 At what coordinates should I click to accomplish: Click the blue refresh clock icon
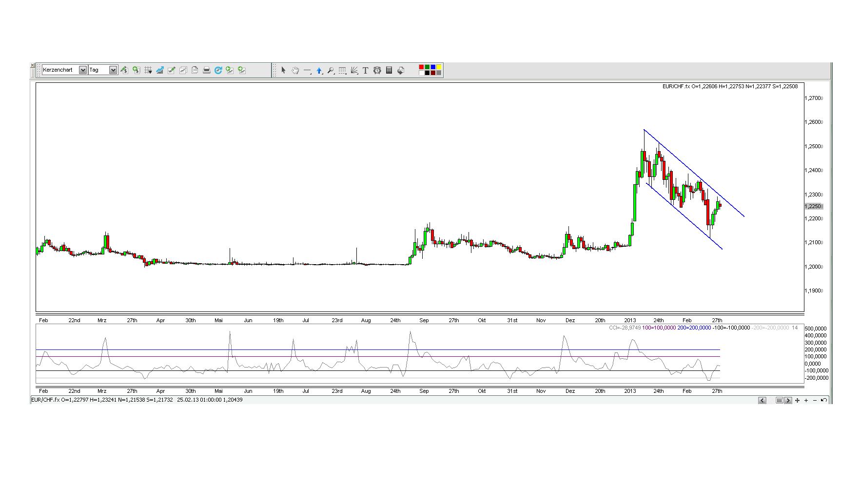218,70
